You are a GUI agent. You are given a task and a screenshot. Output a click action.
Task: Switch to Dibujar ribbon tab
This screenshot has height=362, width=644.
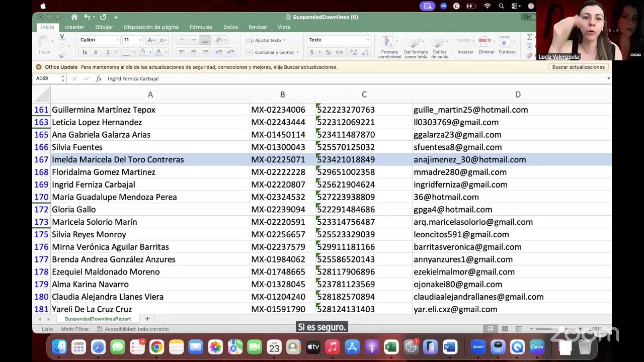click(104, 27)
